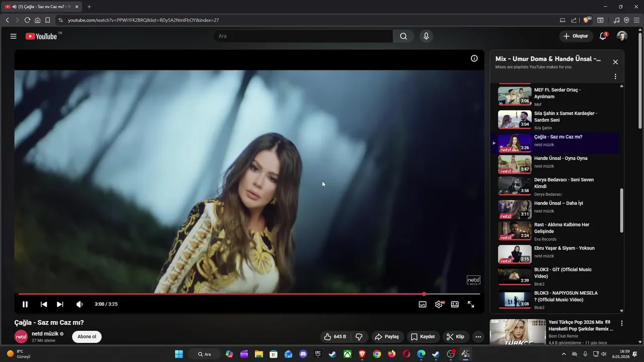The image size is (644, 362).
Task: Go to YouTube home via logo
Action: click(41, 36)
